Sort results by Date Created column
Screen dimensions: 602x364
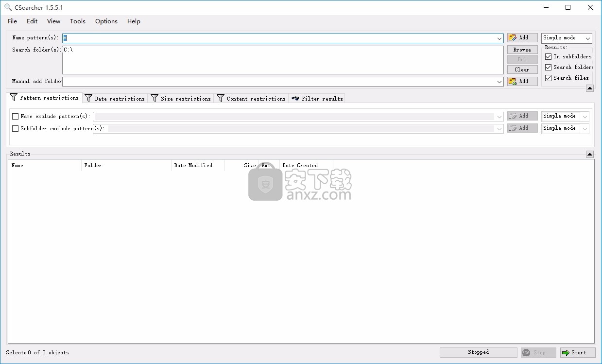[x=306, y=165]
